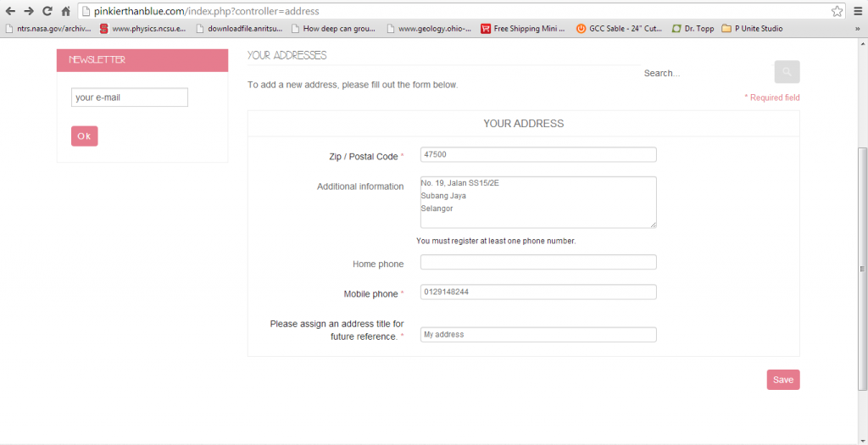The width and height of the screenshot is (868, 445).
Task: Click the magnifier search button
Action: 787,72
